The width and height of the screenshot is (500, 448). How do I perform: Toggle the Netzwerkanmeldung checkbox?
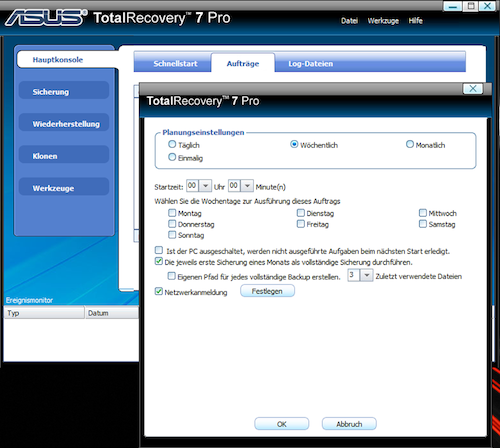(x=159, y=291)
